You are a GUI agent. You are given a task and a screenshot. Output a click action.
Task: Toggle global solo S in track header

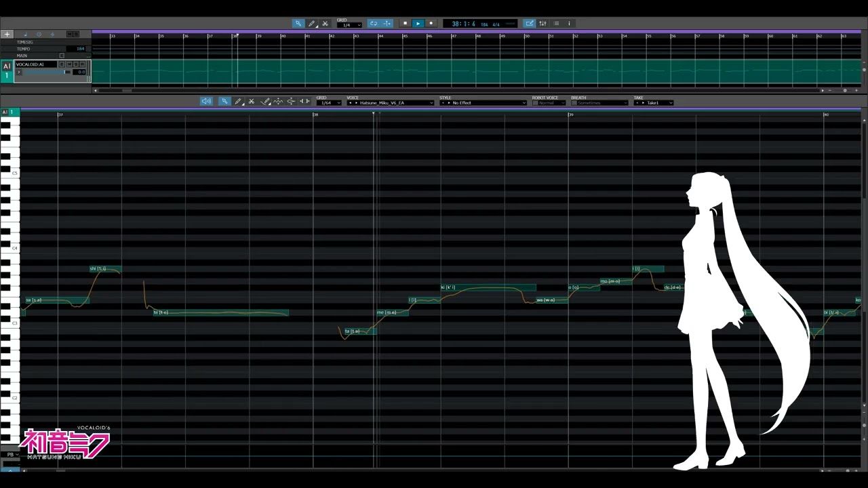[76, 34]
